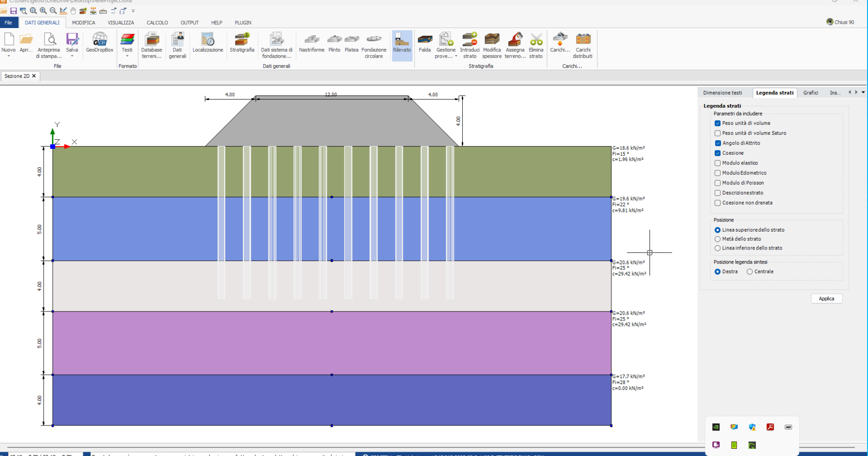Switch to the Grafici panel tab

pos(810,93)
